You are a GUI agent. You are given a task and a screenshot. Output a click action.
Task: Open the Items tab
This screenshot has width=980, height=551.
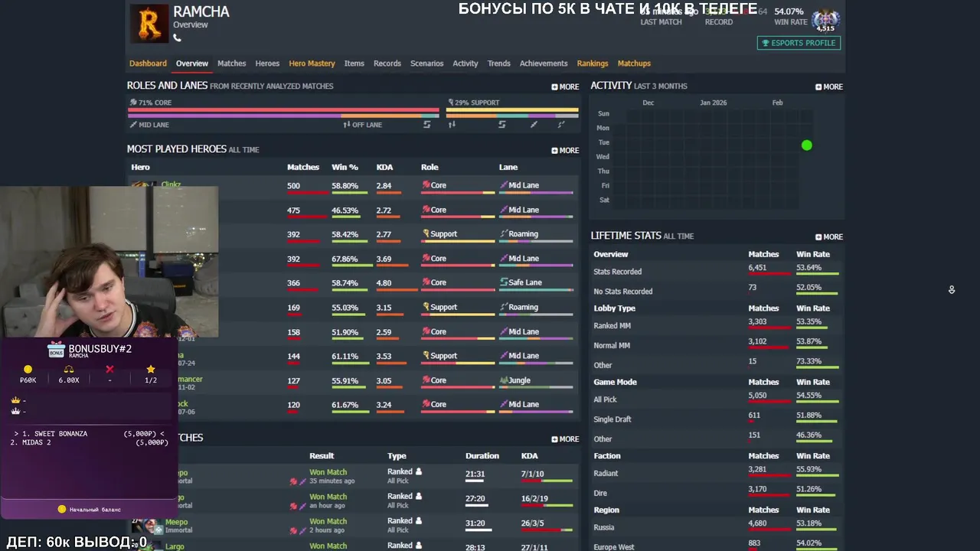point(354,64)
